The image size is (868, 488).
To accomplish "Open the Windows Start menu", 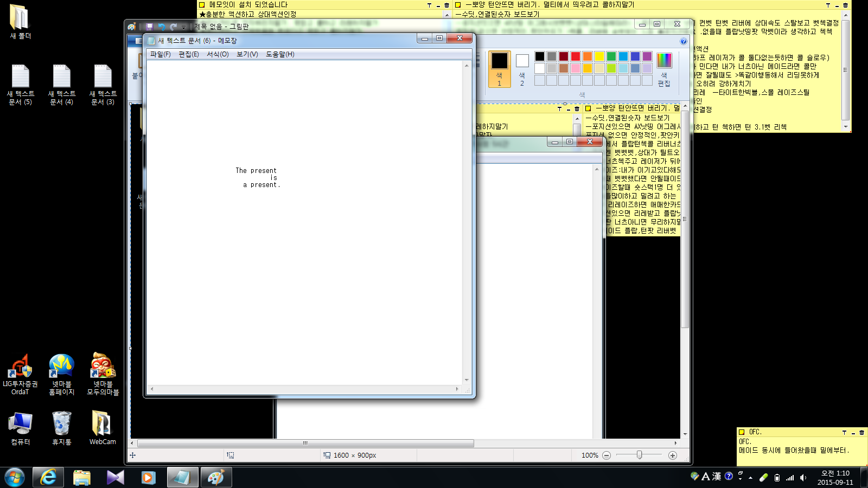I will click(15, 477).
